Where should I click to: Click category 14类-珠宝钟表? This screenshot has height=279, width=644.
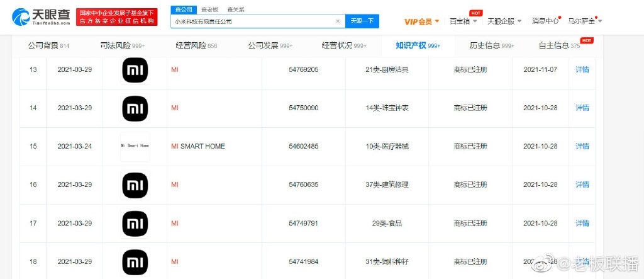(387, 108)
